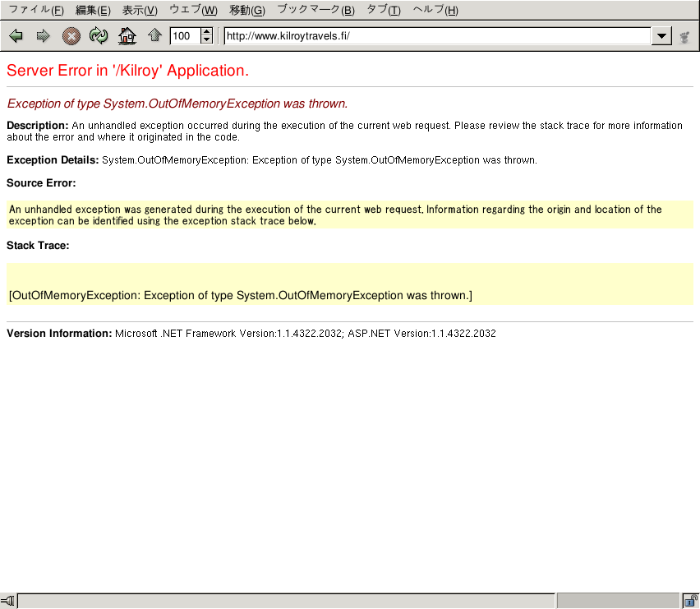Click the Up directory arrow icon

click(154, 36)
